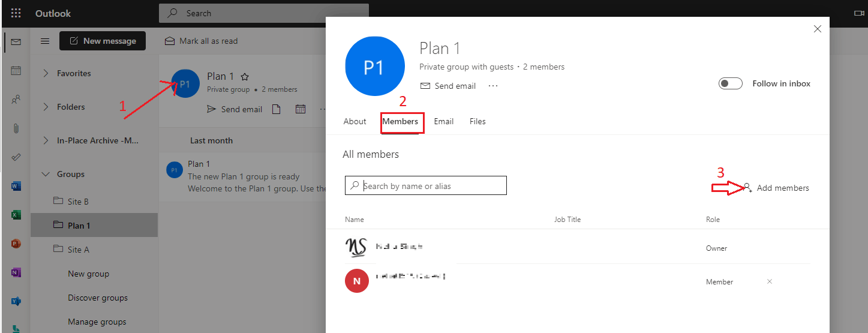Focus the top Search box
The width and height of the screenshot is (868, 333).
264,13
